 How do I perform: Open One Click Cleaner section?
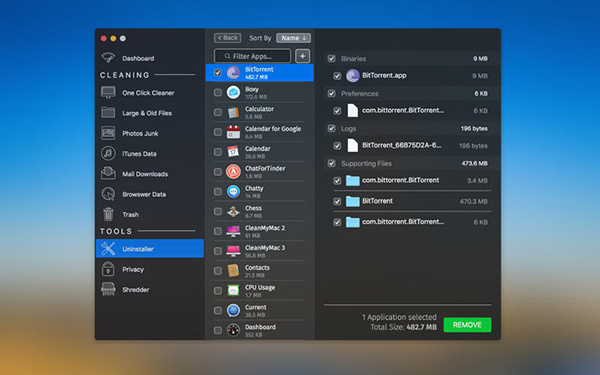[148, 93]
